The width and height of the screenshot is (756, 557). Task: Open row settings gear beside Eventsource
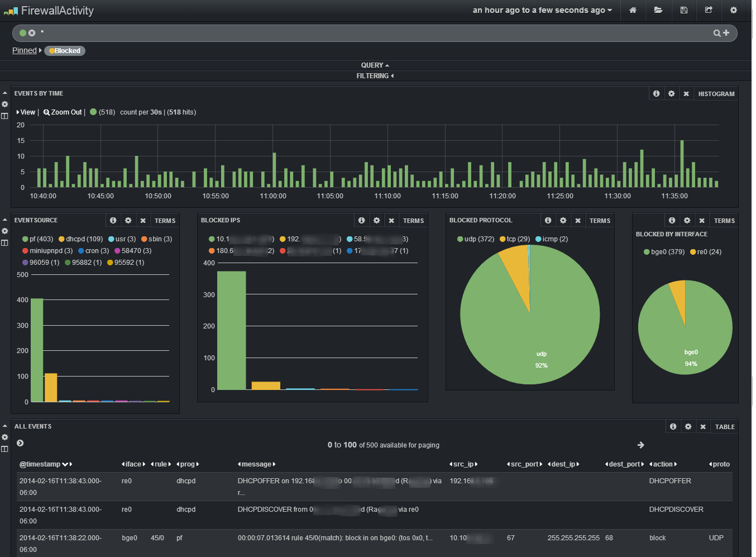coord(4,231)
